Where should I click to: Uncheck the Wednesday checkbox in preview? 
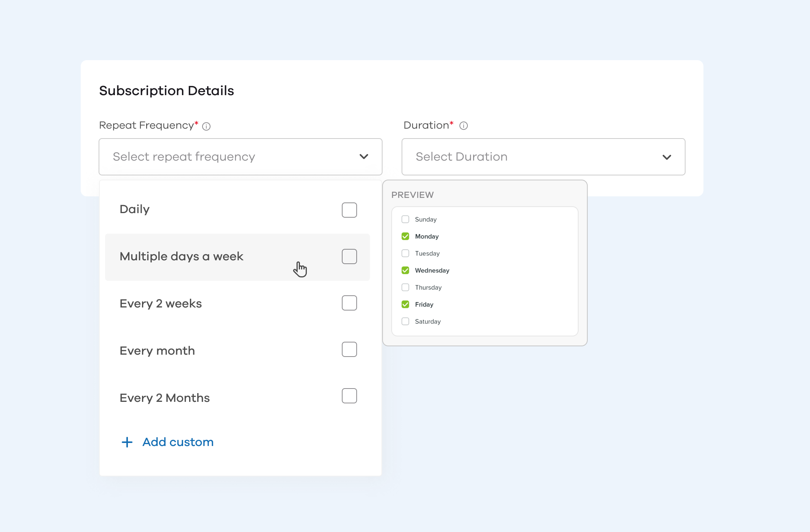[405, 270]
